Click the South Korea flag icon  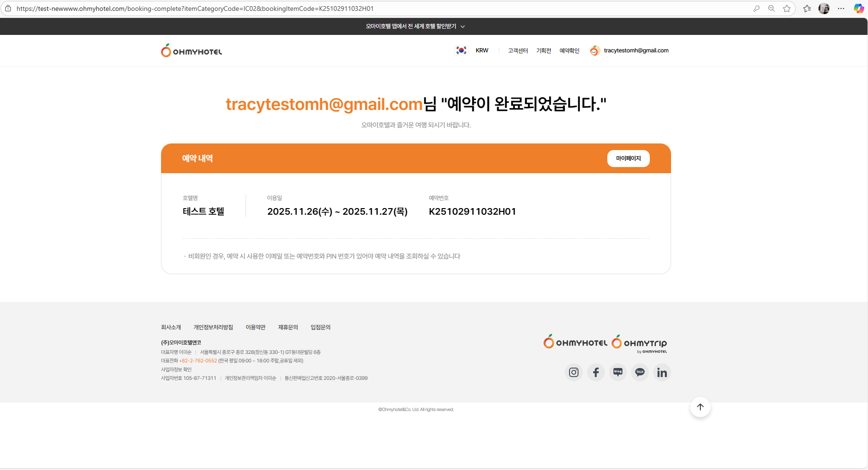pos(461,50)
